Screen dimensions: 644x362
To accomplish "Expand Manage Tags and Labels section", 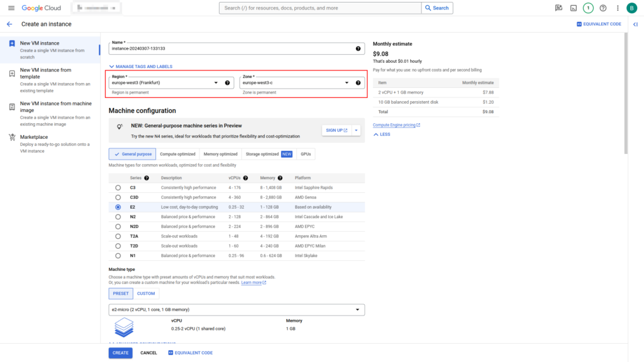I will point(141,66).
